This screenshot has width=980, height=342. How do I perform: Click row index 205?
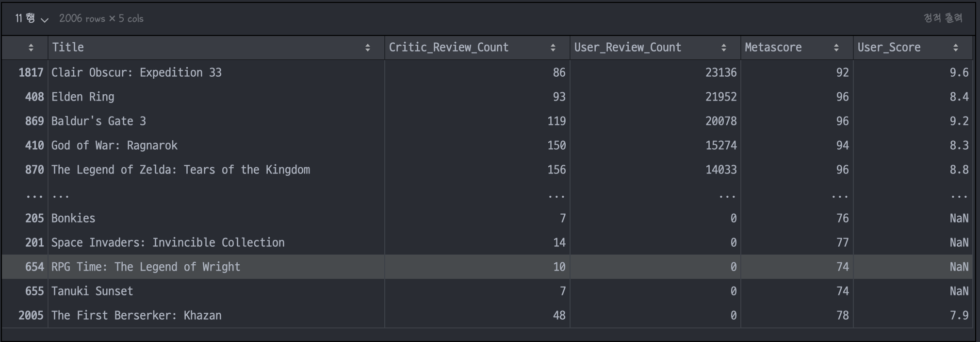click(34, 218)
